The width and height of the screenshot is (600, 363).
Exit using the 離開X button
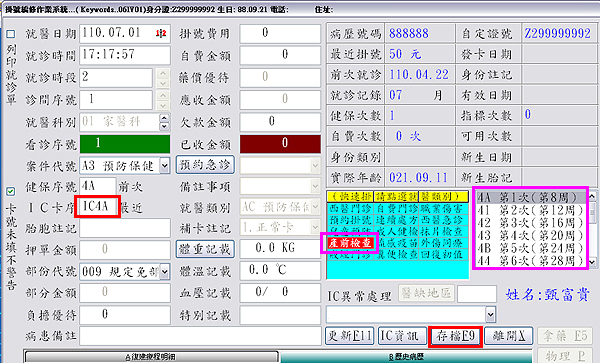509,336
